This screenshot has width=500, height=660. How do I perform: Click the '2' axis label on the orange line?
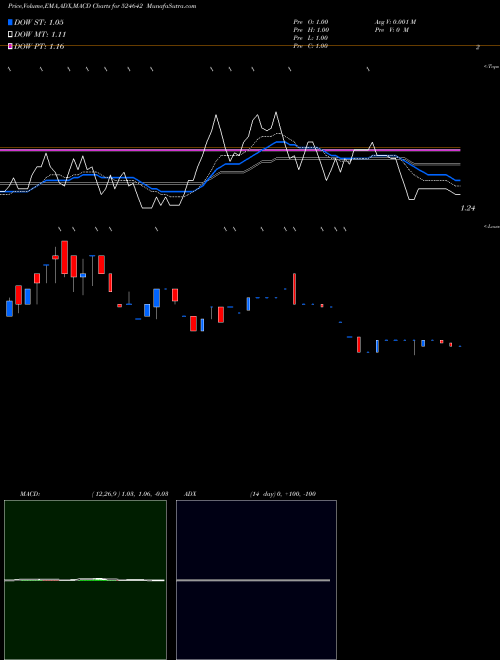point(477,48)
